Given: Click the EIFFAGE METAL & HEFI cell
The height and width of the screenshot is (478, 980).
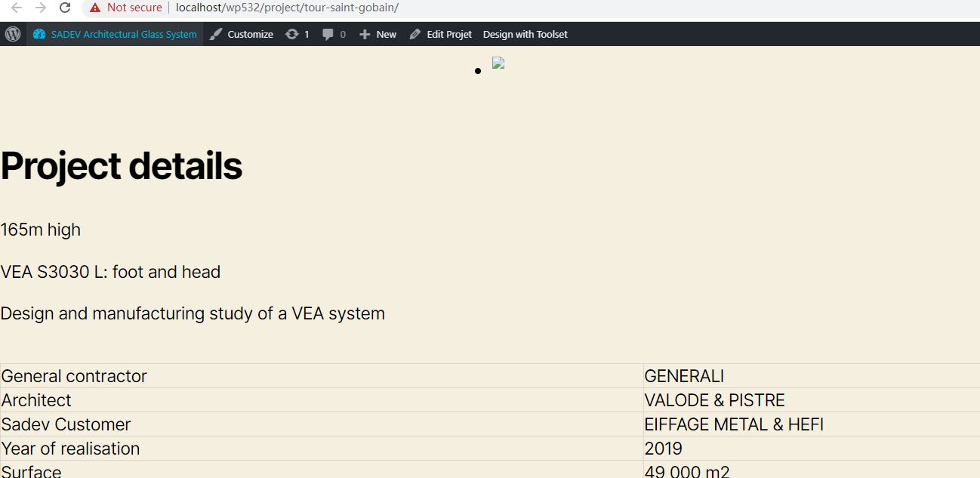Looking at the screenshot, I should 812,424.
